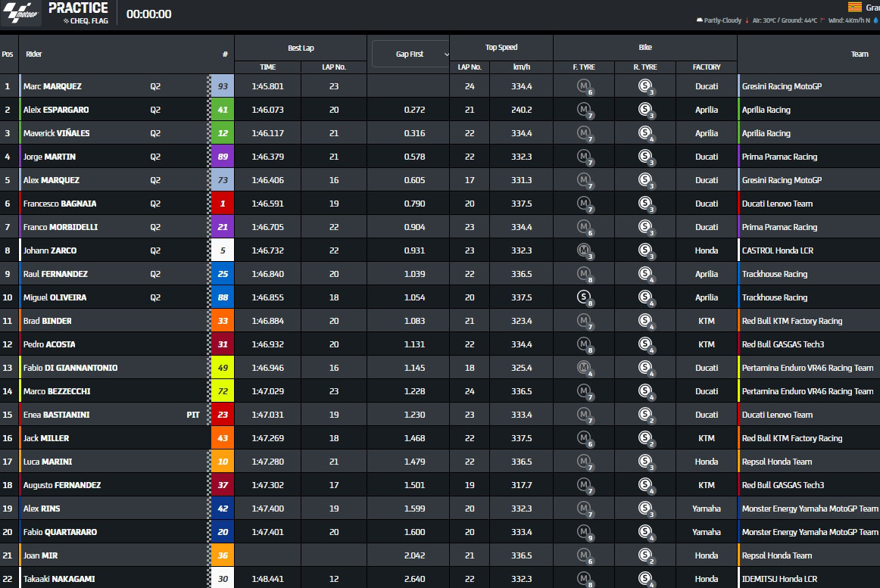The width and height of the screenshot is (880, 588).
Task: Click the Red Bull GASGAS Tech3 team for Acosta
Action: pos(782,344)
